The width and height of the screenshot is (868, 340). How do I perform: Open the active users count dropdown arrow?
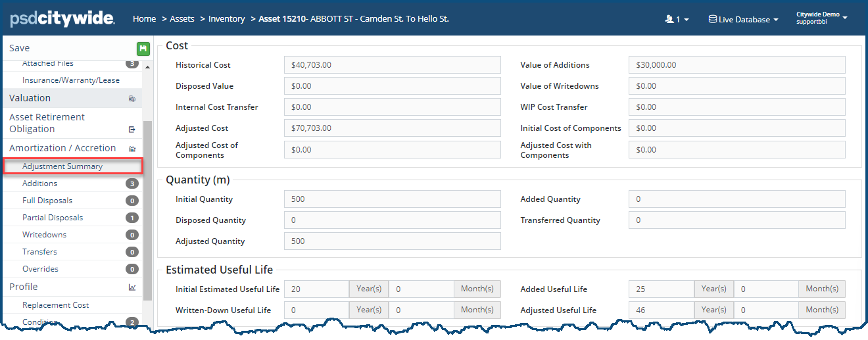[x=687, y=20]
